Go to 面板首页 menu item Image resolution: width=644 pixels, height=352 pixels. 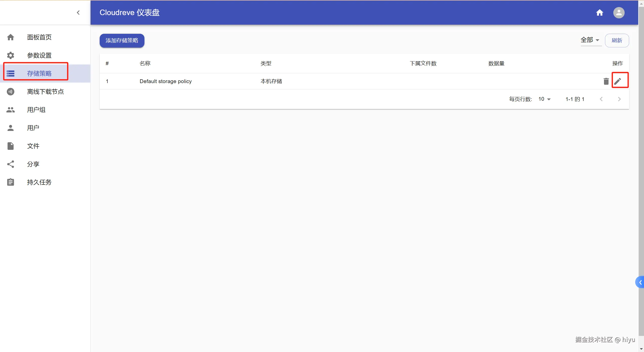(x=39, y=37)
